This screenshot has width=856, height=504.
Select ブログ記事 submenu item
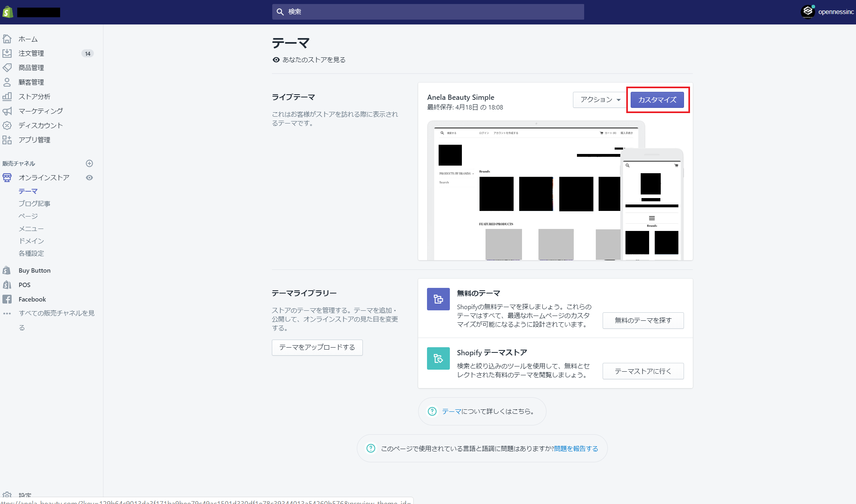pos(34,204)
